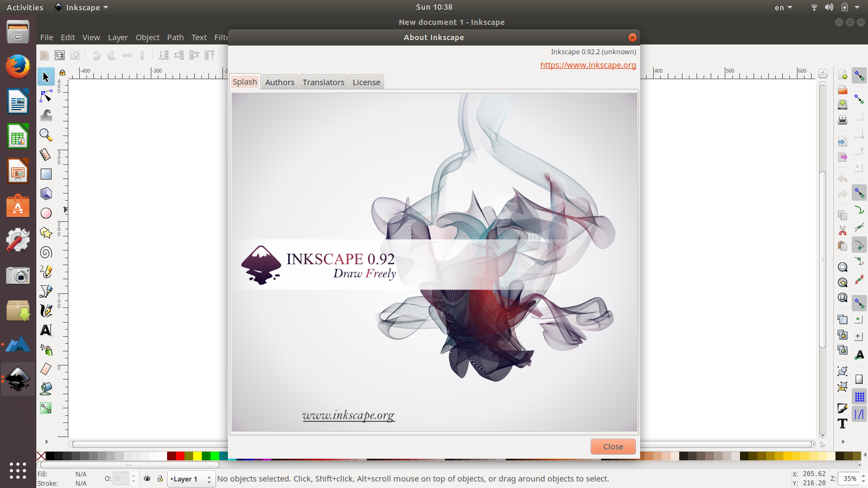Enable snapping to grids
The height and width of the screenshot is (488, 868).
859,396
